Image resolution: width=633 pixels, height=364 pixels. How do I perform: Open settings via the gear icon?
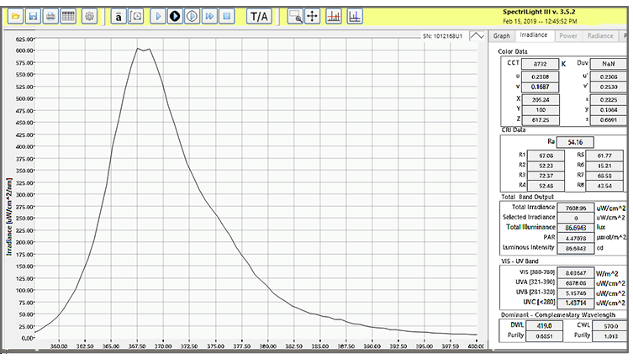click(90, 16)
